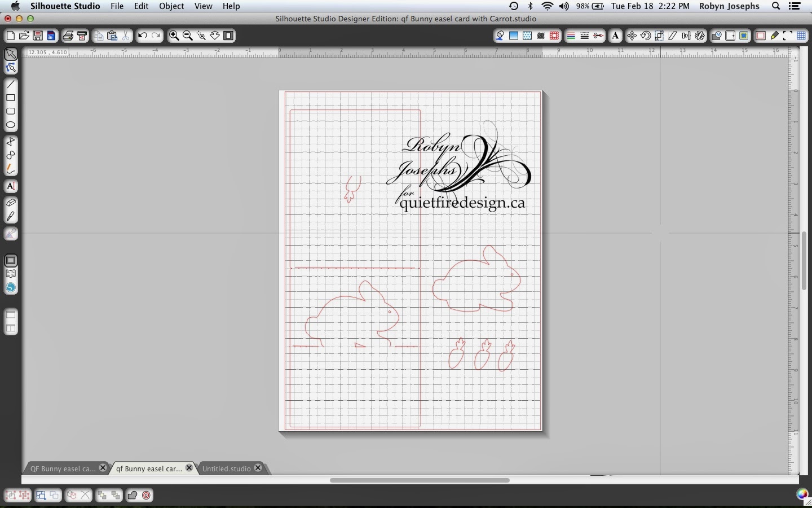Activate the Draw an Ellipse tool

(x=11, y=125)
